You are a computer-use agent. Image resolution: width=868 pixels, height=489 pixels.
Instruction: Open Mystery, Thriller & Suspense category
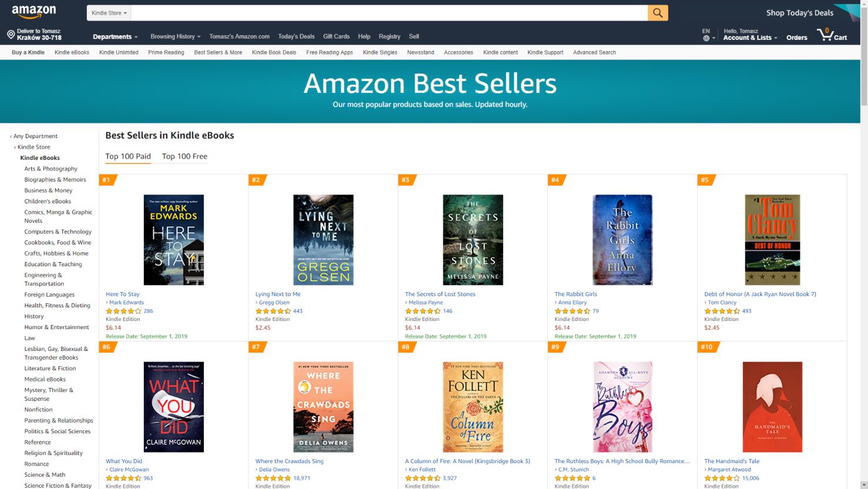[x=49, y=394]
